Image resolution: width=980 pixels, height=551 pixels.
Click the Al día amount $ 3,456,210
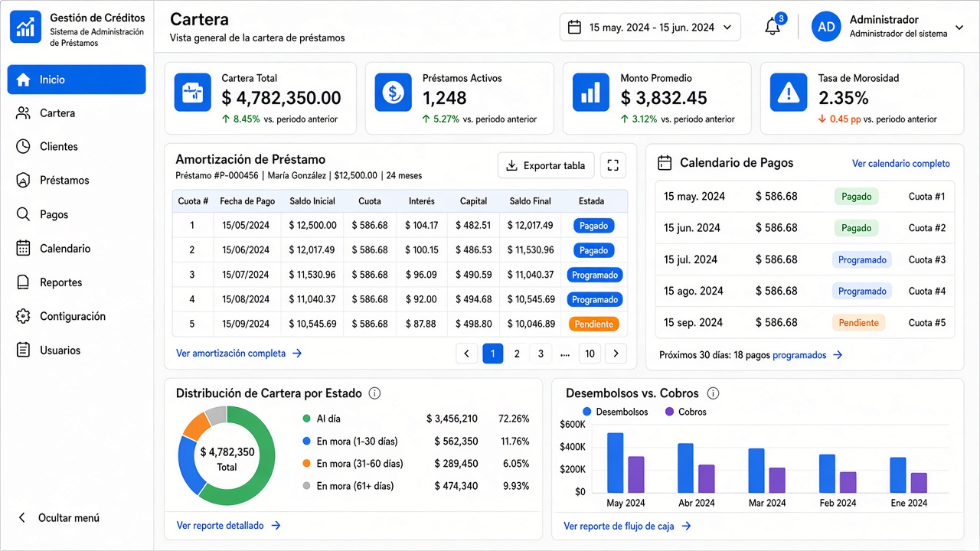452,419
